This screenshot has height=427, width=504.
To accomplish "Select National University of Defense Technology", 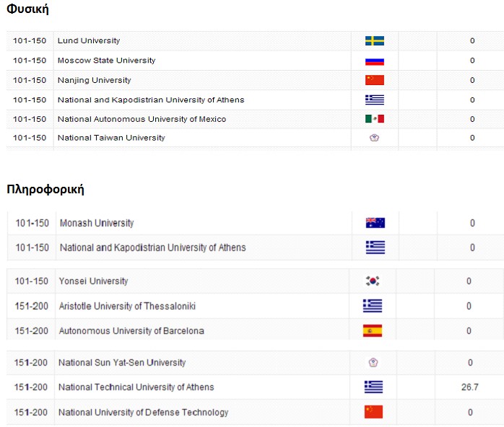I will coord(144,413).
